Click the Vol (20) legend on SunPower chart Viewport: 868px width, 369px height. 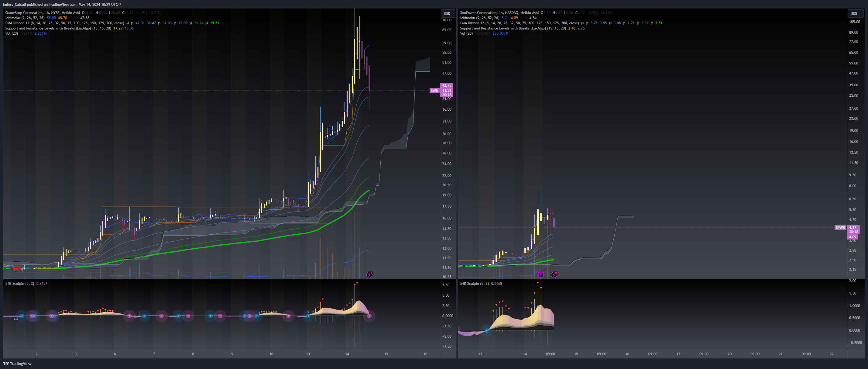pos(466,33)
